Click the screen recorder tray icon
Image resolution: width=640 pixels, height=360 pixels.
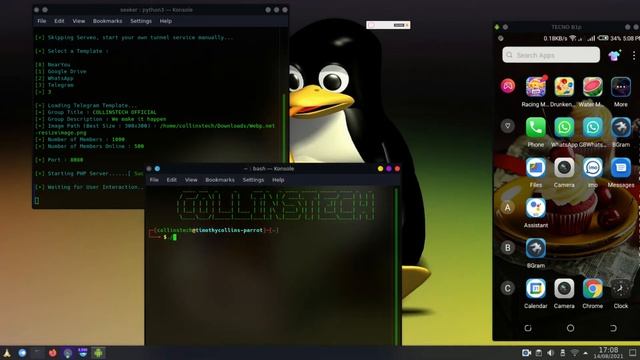[526, 353]
